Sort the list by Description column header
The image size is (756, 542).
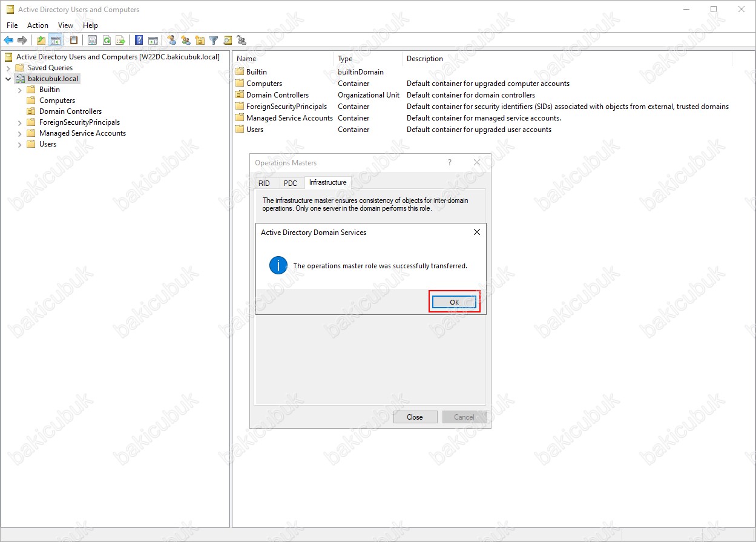(567, 59)
